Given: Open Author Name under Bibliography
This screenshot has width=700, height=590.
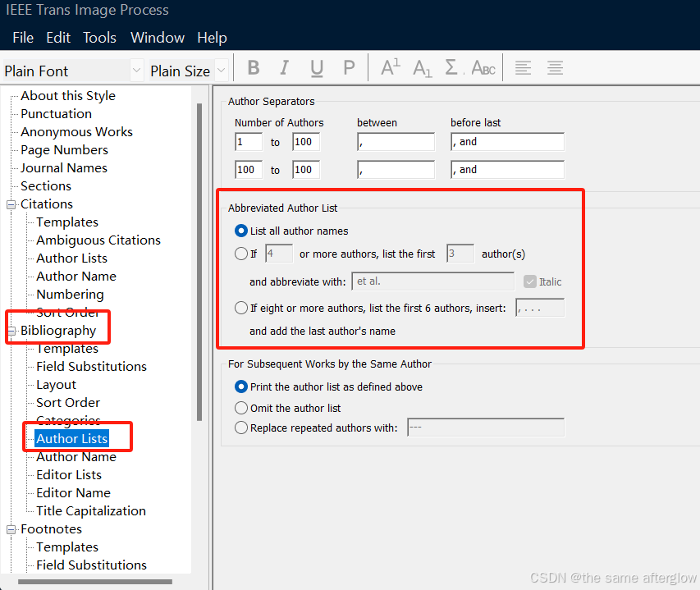Looking at the screenshot, I should 76,457.
